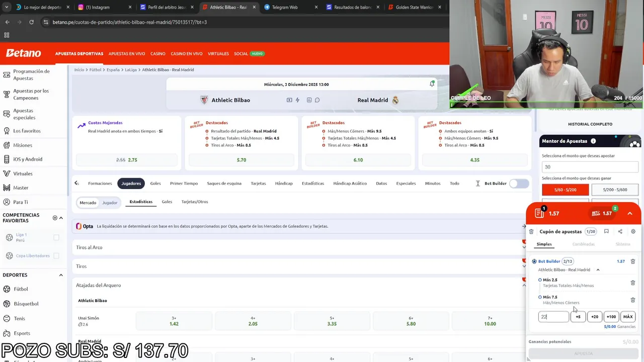This screenshot has height=362, width=644.
Task: Add +20 to the stake
Action: click(595, 317)
